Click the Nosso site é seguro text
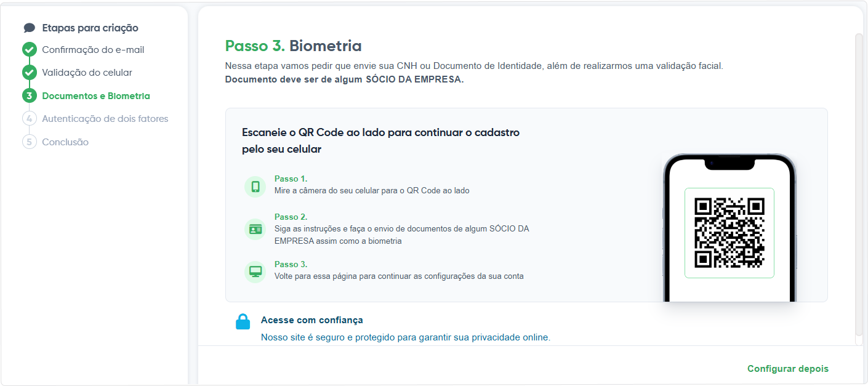This screenshot has height=386, width=868. point(406,337)
